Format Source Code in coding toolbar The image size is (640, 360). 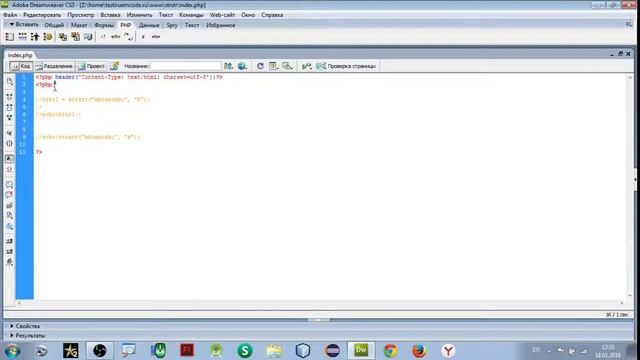pos(9,262)
